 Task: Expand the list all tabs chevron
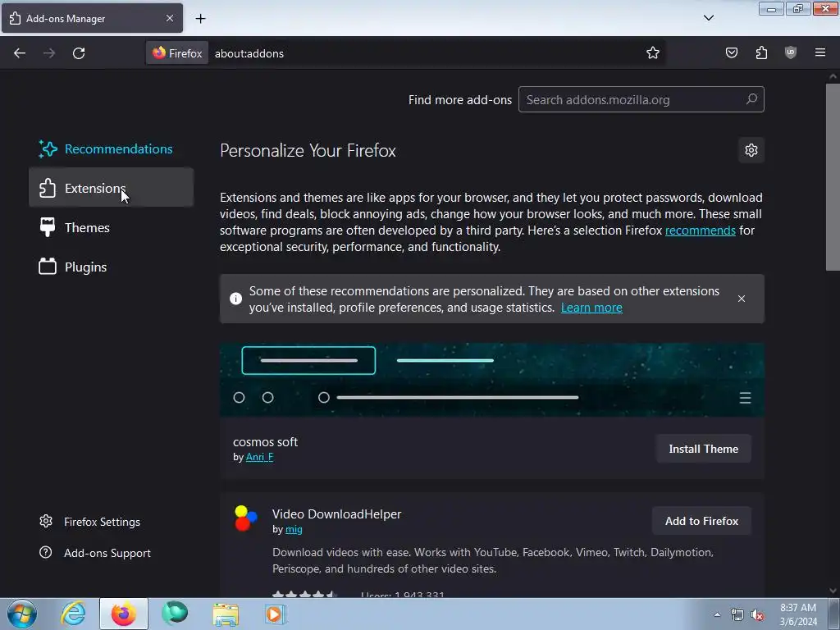[x=709, y=18]
